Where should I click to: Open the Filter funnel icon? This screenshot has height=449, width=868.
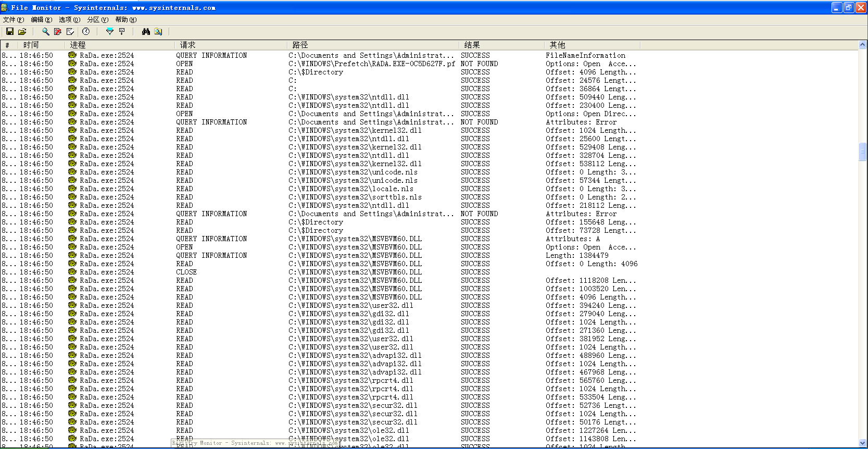(x=109, y=32)
